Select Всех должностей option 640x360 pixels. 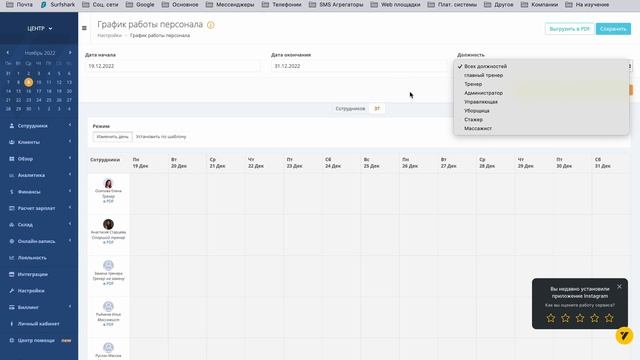coord(541,66)
